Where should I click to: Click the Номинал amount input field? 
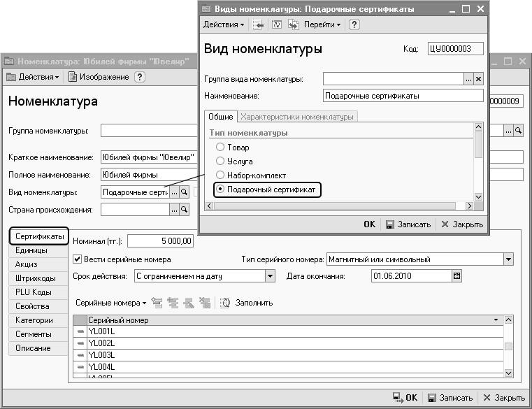pos(160,241)
